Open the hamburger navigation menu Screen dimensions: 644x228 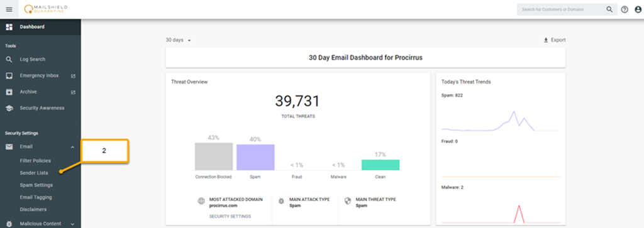coord(9,9)
